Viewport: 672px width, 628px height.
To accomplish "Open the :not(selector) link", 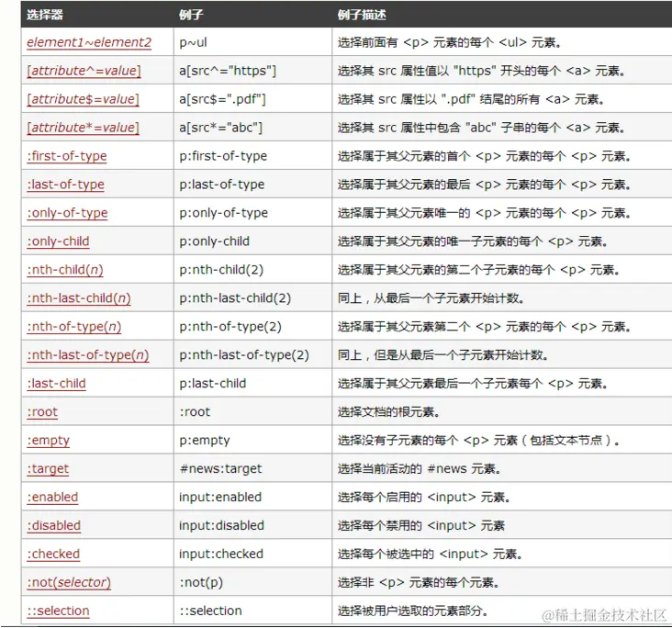I will pos(69,582).
